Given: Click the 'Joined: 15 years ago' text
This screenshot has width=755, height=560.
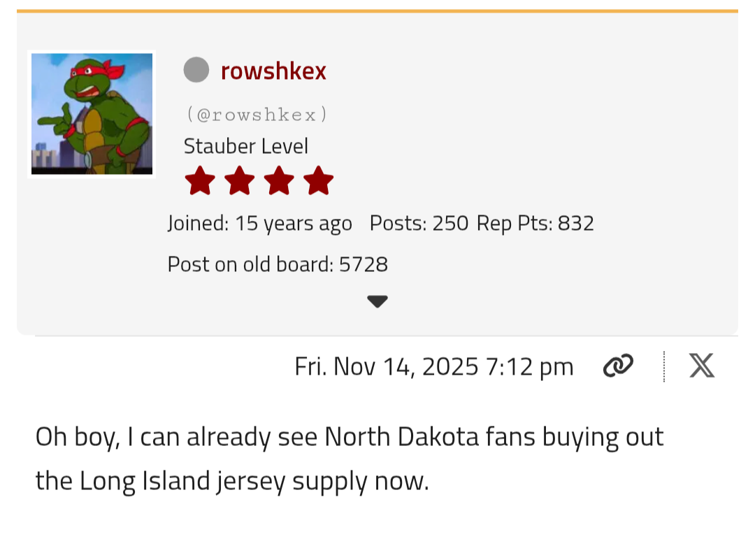Looking at the screenshot, I should click(259, 224).
